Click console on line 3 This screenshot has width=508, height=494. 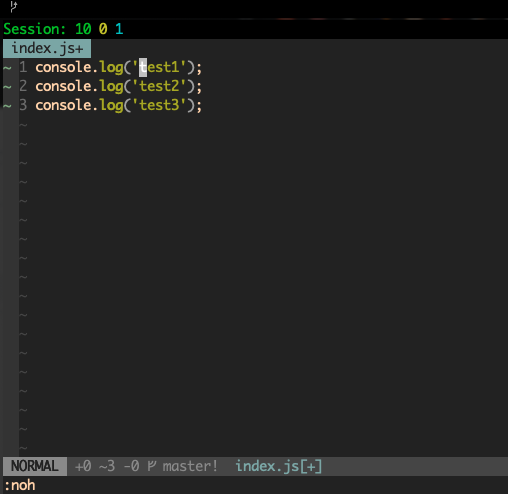63,105
